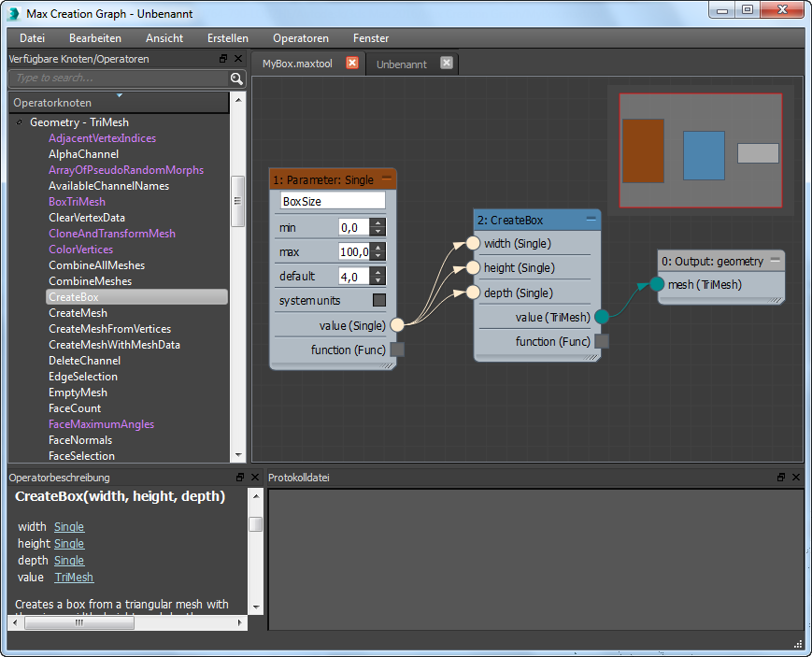812x657 pixels.
Task: Open the width Single type link
Action: click(69, 527)
